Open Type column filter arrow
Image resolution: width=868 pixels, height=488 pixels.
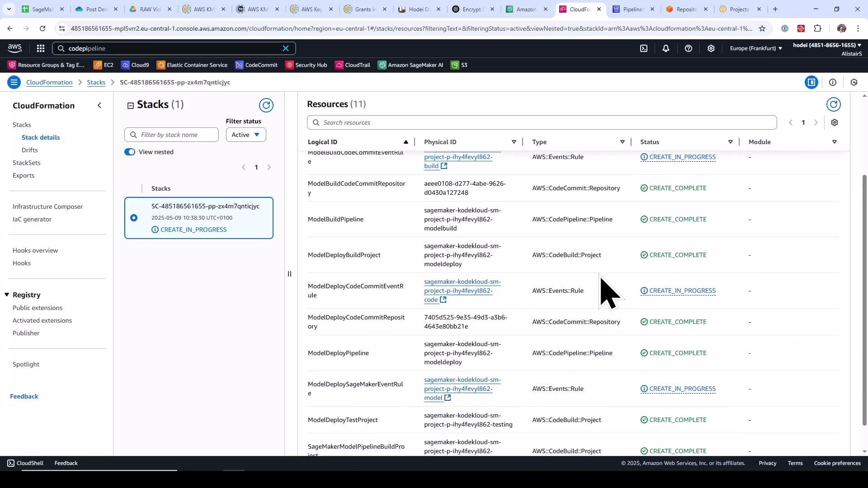(623, 142)
